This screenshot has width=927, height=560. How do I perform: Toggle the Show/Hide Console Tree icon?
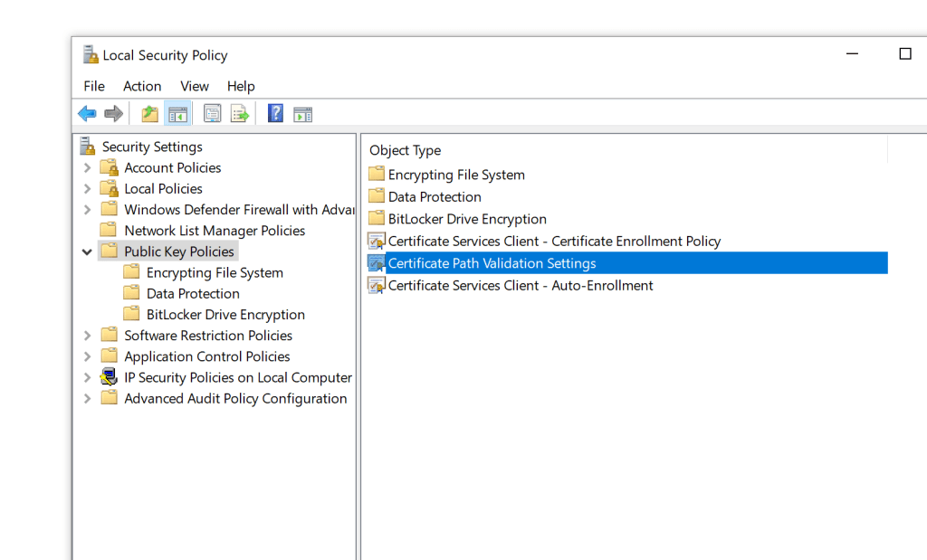pos(177,114)
